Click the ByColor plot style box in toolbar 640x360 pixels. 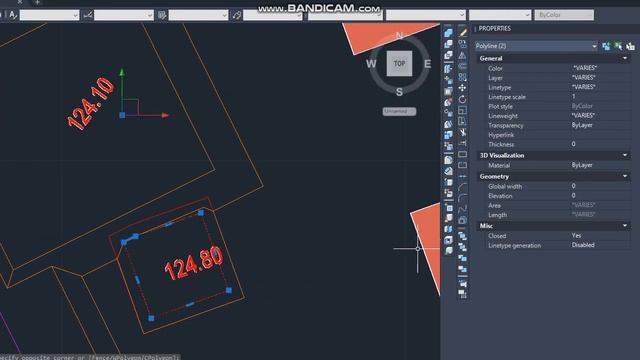[x=564, y=15]
